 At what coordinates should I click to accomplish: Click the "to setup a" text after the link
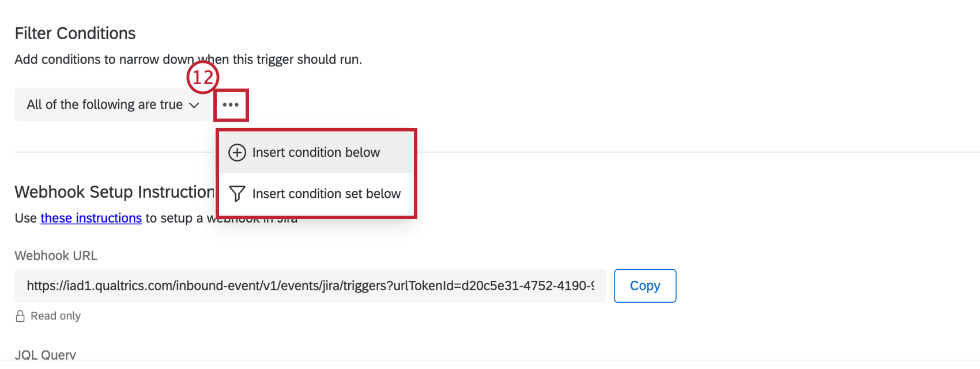click(x=174, y=218)
